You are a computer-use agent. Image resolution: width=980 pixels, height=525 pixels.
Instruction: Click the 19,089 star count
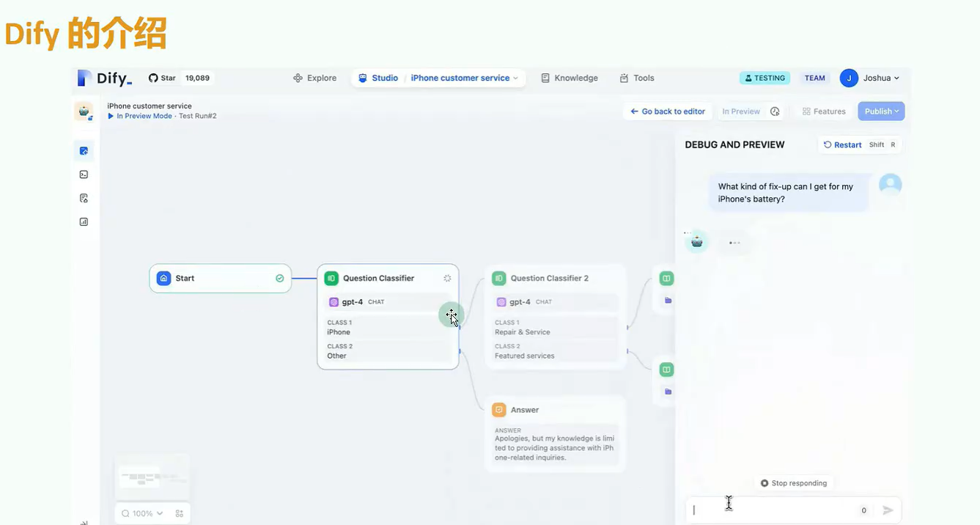(197, 78)
